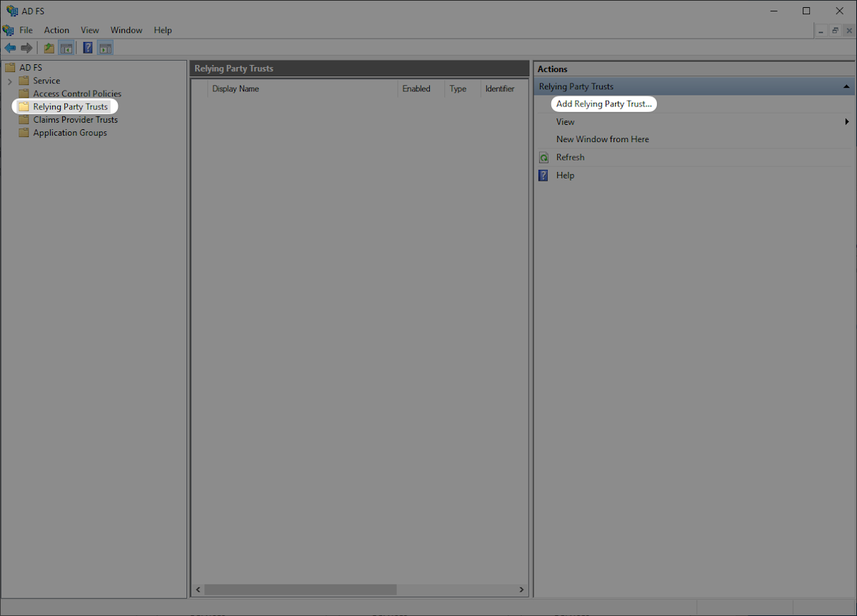Collapse the Relying Party Trusts actions group

coord(846,86)
